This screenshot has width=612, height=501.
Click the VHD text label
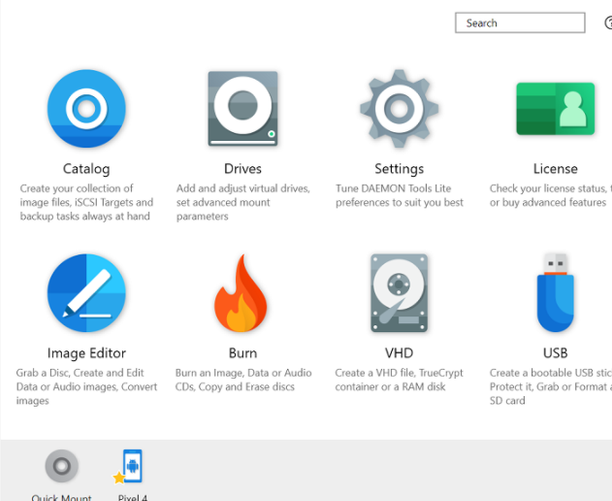point(399,353)
